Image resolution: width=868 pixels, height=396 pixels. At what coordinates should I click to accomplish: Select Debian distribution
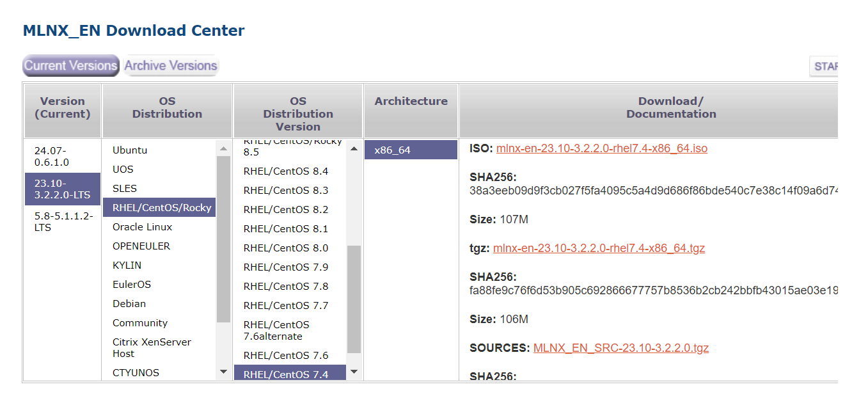pos(159,303)
